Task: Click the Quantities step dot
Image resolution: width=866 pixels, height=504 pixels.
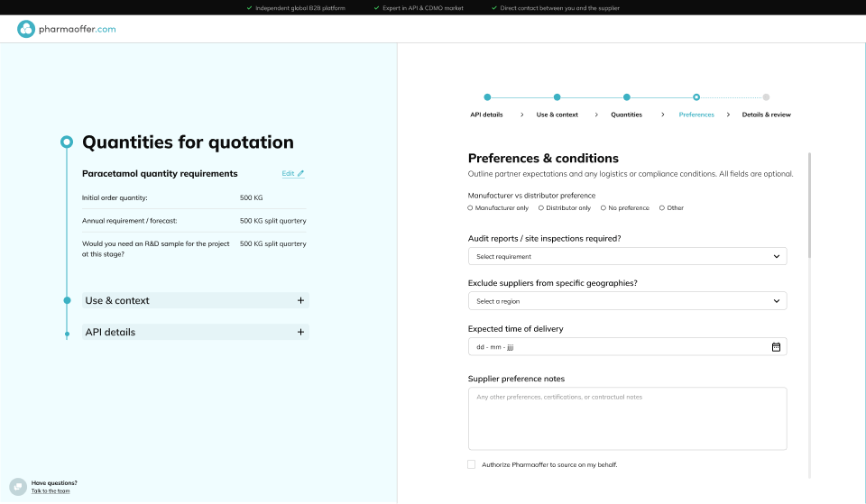Action: pyautogui.click(x=626, y=97)
